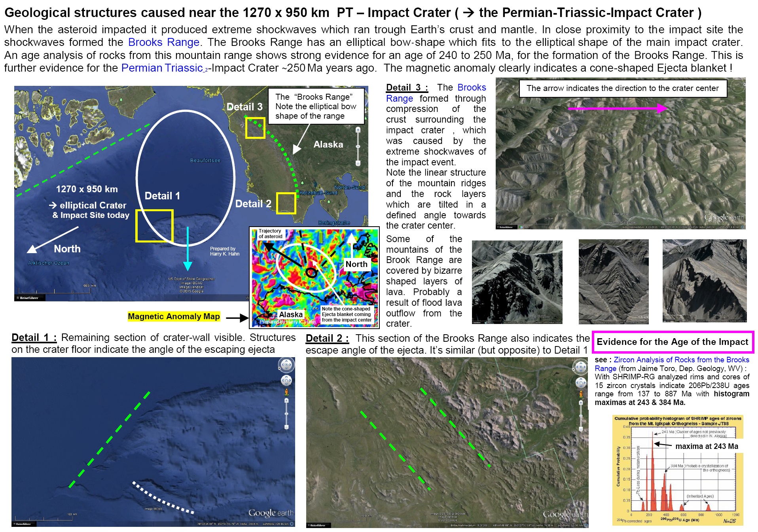Click the look-around joystick in Detail 1 map

(286, 365)
